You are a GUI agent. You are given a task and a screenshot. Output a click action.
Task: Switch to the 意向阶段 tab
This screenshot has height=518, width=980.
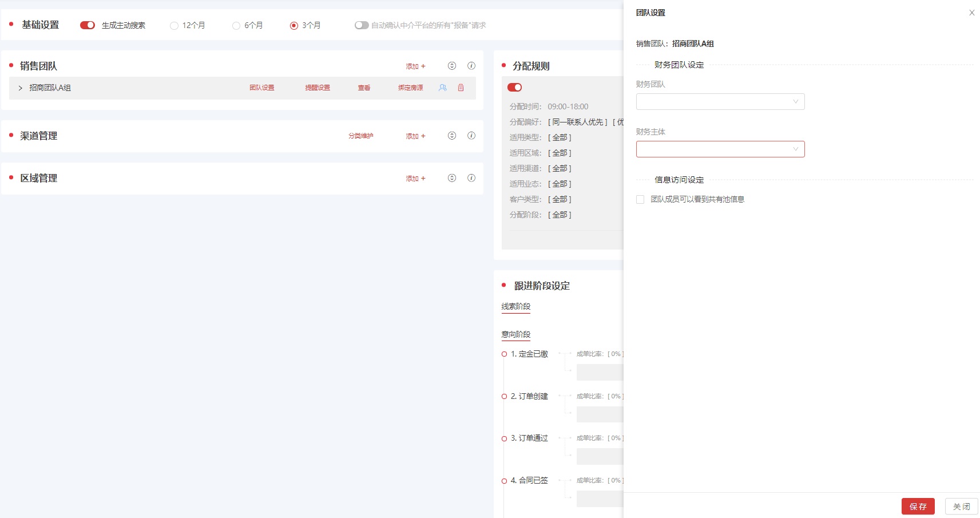[515, 334]
